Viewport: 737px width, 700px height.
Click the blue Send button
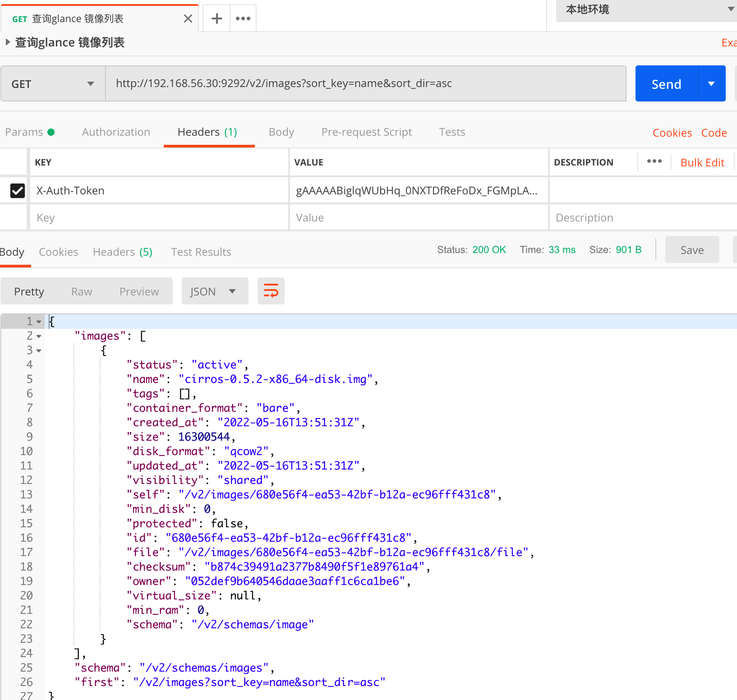666,84
